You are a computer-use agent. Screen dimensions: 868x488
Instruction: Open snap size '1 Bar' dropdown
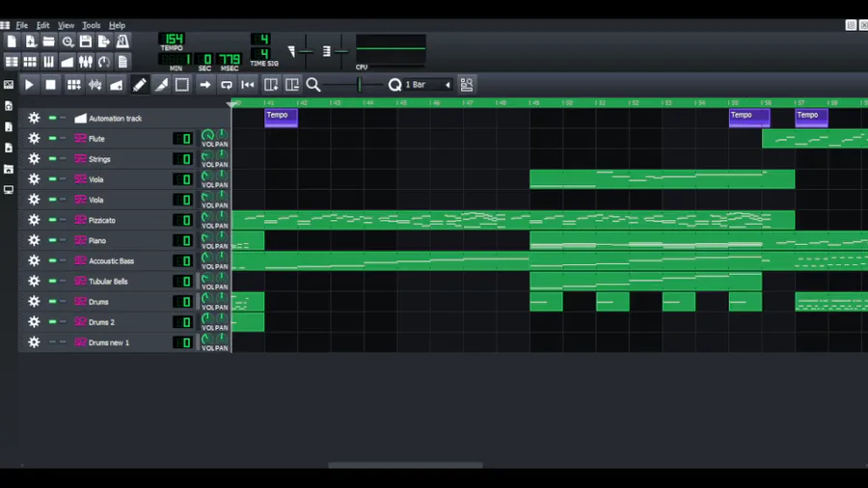(x=428, y=85)
